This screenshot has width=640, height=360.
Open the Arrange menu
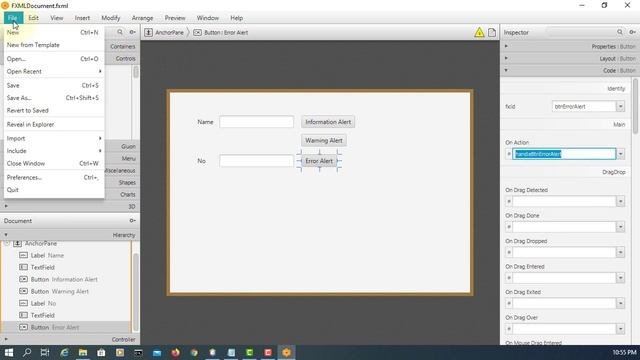[x=142, y=18]
